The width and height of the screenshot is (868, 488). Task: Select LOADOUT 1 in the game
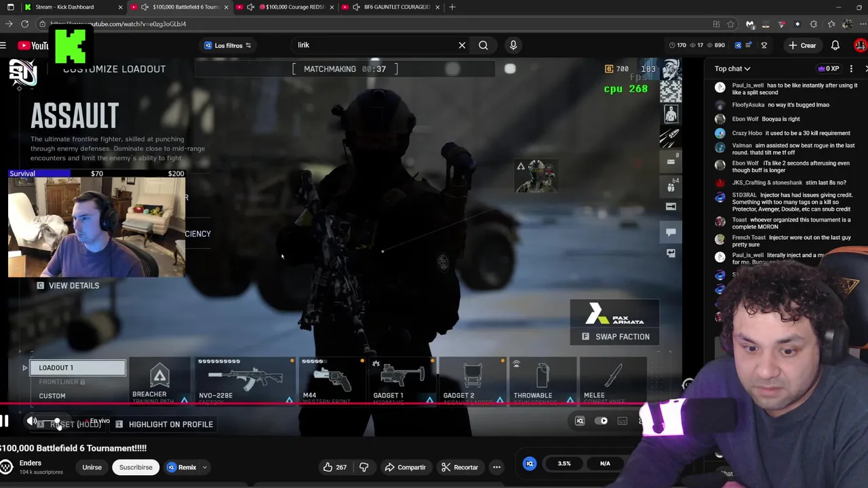[77, 367]
